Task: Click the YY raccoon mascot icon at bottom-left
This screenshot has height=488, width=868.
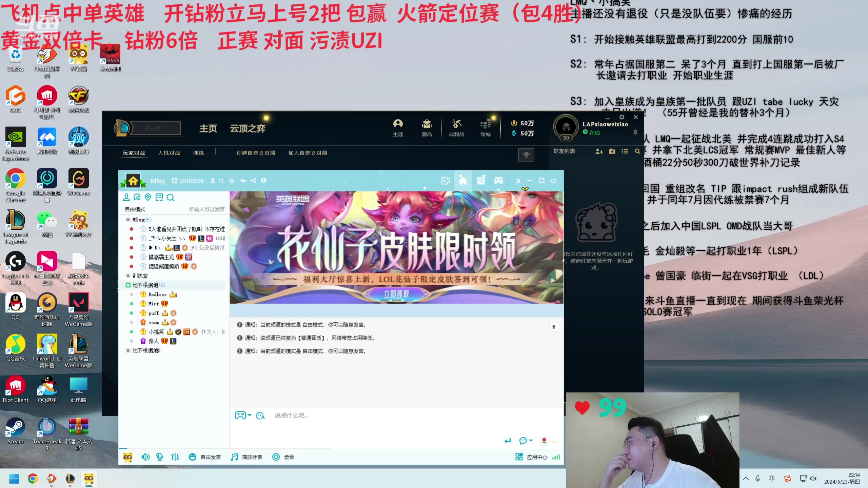Action: [x=128, y=457]
